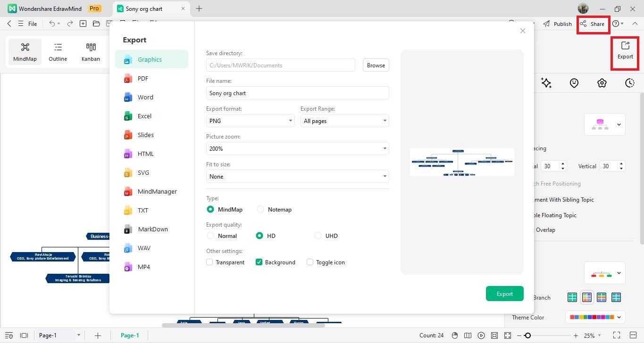This screenshot has width=644, height=343.
Task: Click the Export icon in right toolbar
Action: click(x=625, y=50)
